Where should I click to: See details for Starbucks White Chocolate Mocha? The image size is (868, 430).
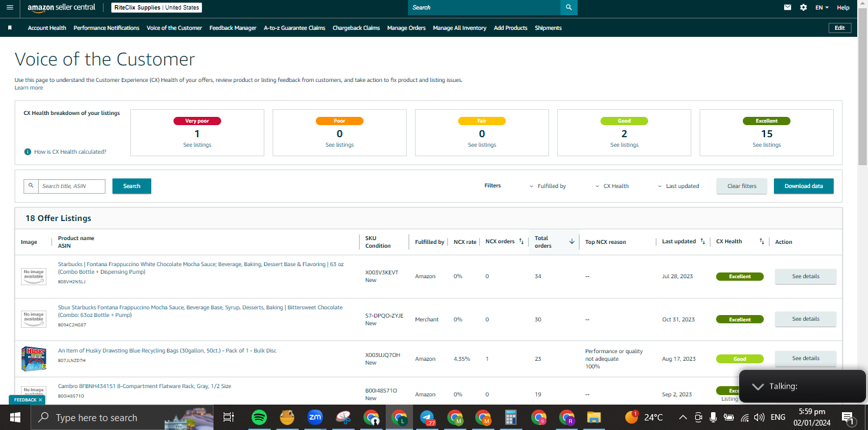pos(805,276)
